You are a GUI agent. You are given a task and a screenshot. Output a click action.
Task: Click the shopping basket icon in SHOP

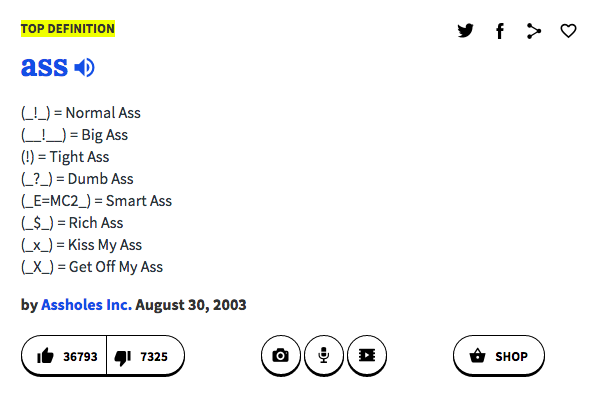tap(478, 355)
